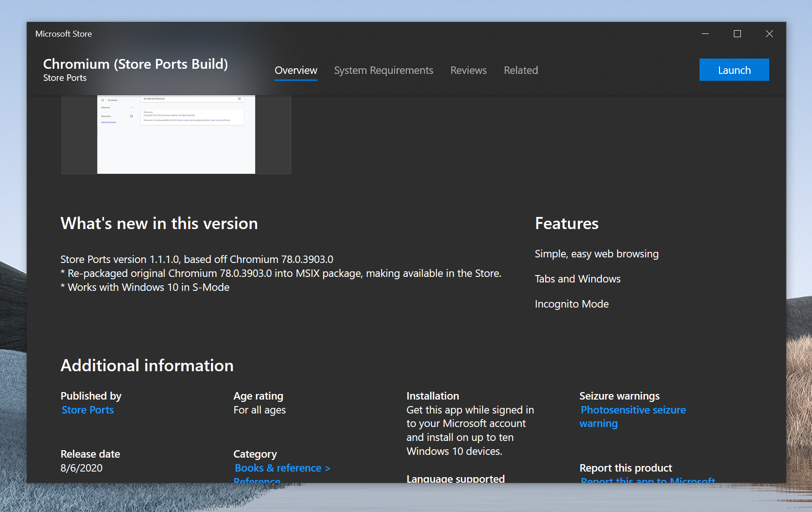Open the Chromium settings screenshot thumbnail

pos(176,135)
